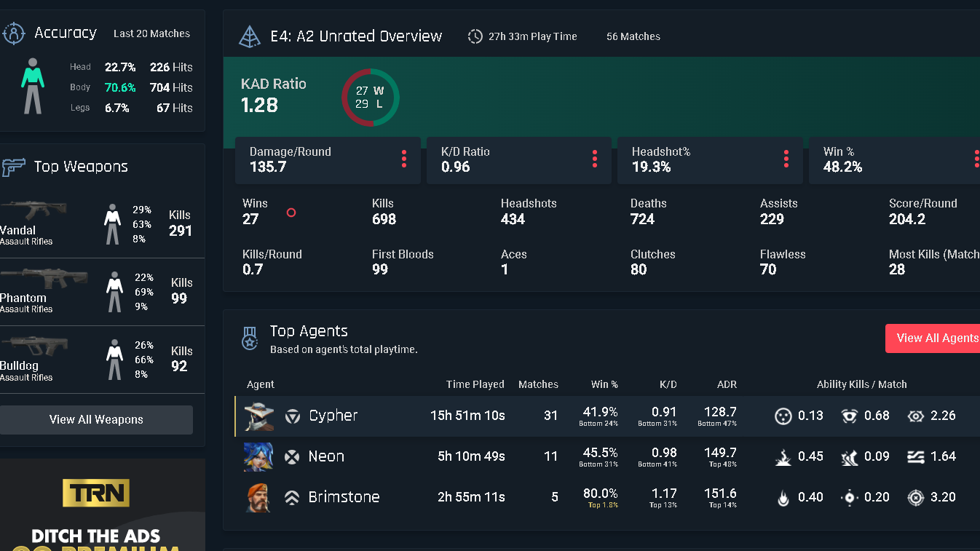
Task: Open Headshot% options menu dots
Action: pos(786,159)
